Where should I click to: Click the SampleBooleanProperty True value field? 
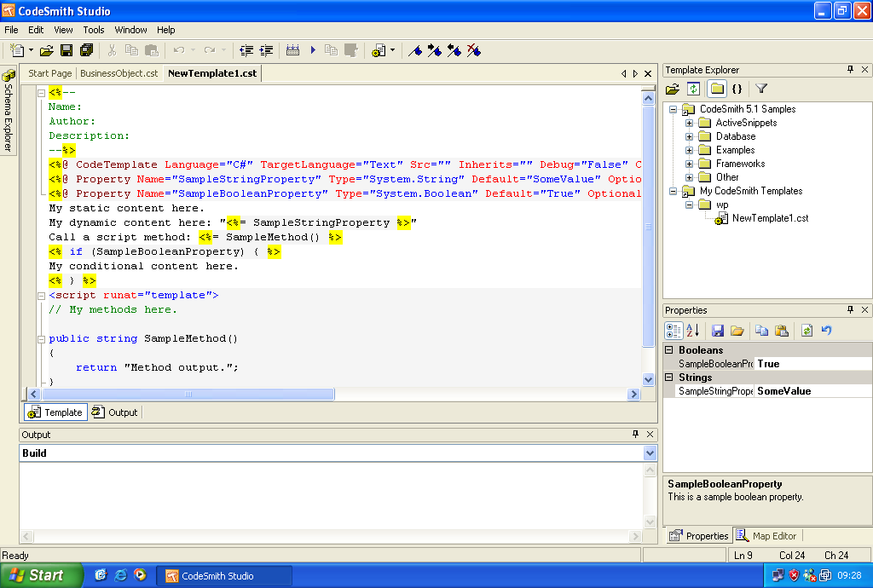tap(812, 364)
